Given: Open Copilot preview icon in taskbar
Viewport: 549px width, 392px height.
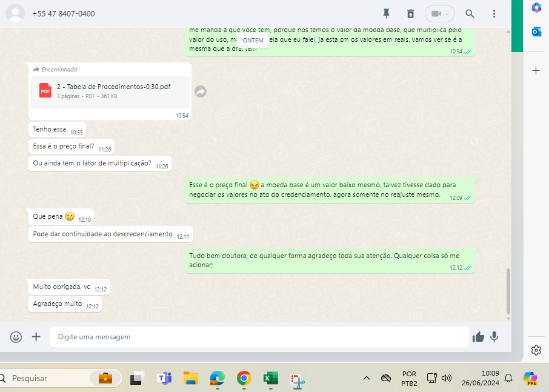Looking at the screenshot, I should tap(530, 378).
